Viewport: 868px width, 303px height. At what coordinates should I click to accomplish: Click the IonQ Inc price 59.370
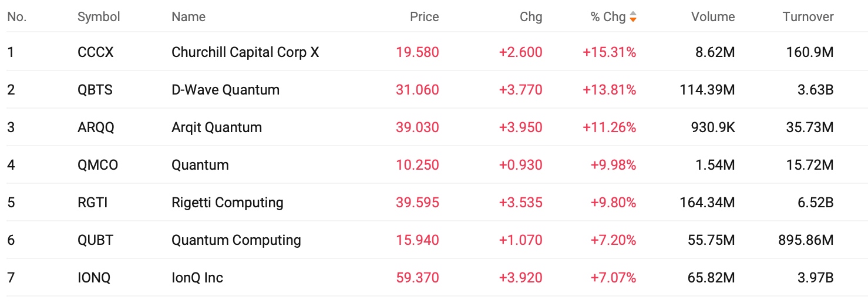pyautogui.click(x=418, y=278)
